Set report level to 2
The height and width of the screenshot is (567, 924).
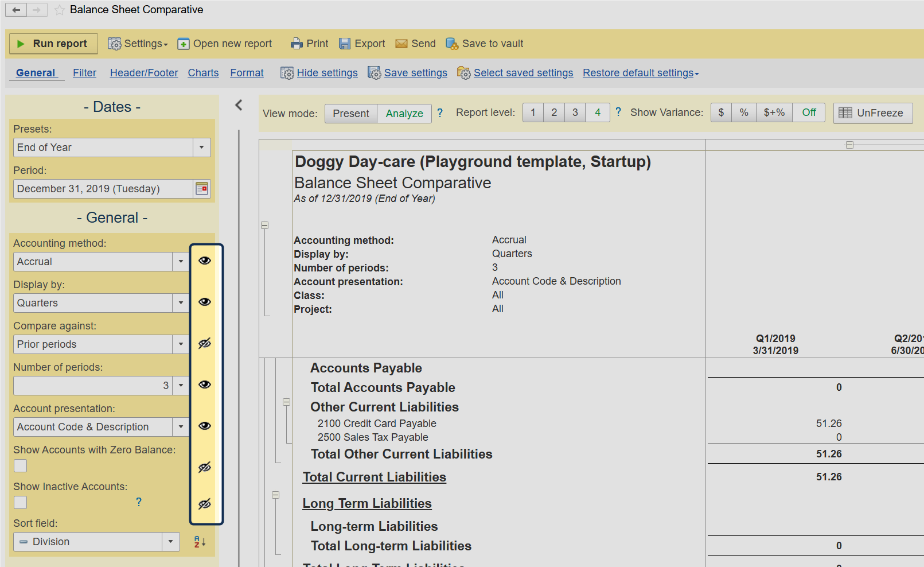click(x=554, y=112)
